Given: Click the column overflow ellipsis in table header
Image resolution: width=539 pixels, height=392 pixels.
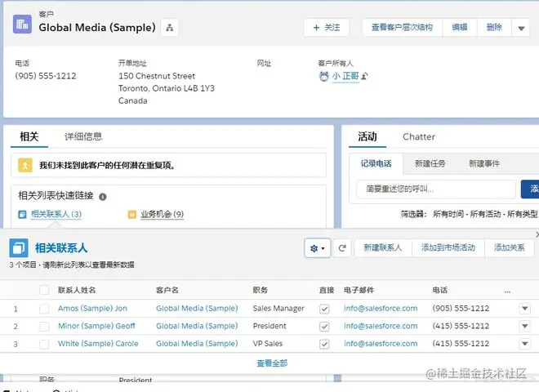Looking at the screenshot, I should click(x=507, y=291).
